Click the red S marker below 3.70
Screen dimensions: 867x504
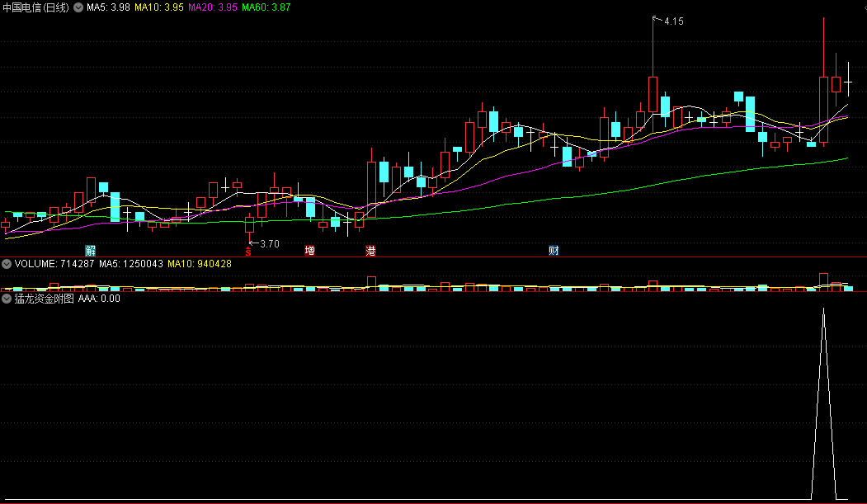click(x=248, y=252)
